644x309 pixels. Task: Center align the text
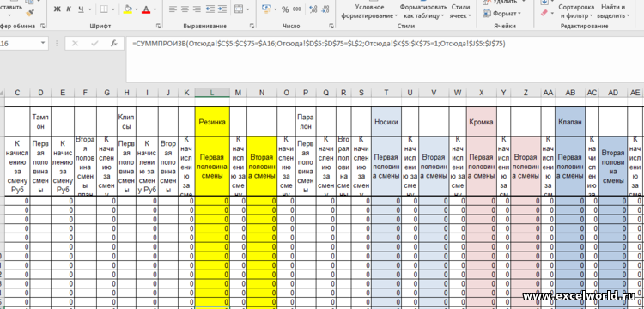(x=185, y=9)
